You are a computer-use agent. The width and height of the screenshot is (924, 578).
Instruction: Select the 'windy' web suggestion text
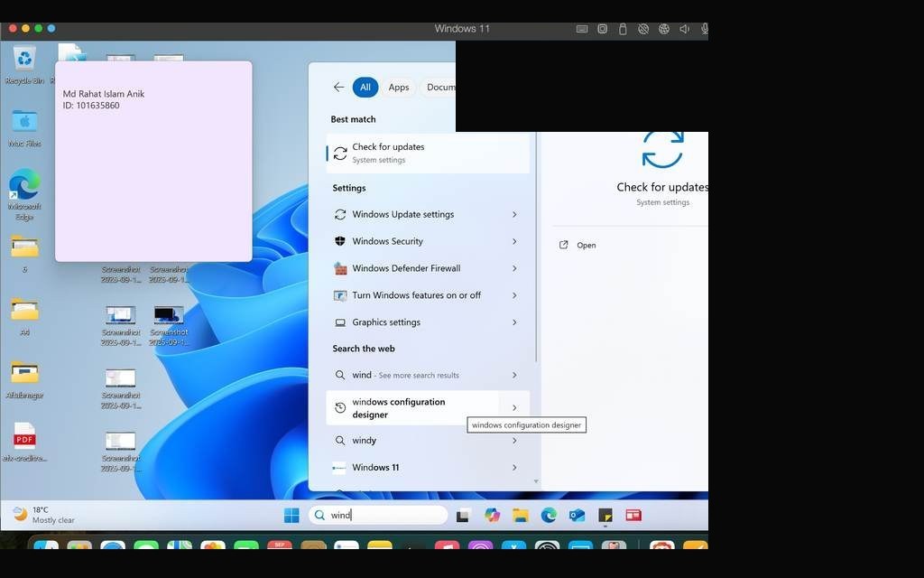tap(365, 441)
